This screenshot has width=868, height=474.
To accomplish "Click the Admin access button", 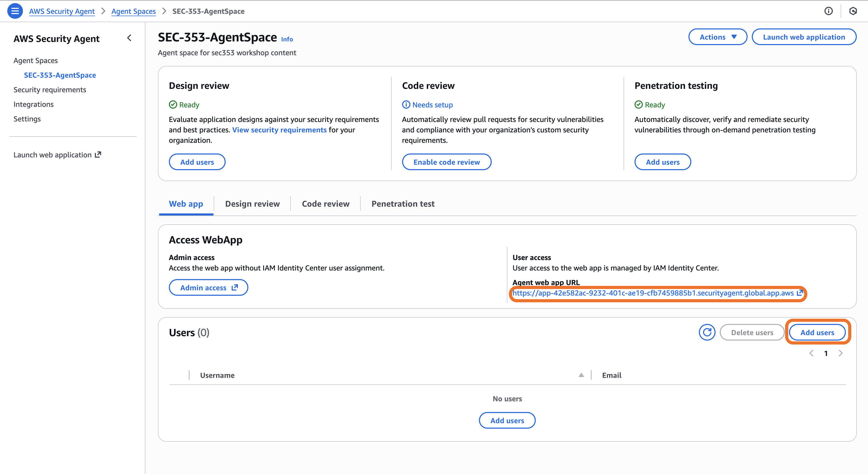I will click(x=208, y=288).
